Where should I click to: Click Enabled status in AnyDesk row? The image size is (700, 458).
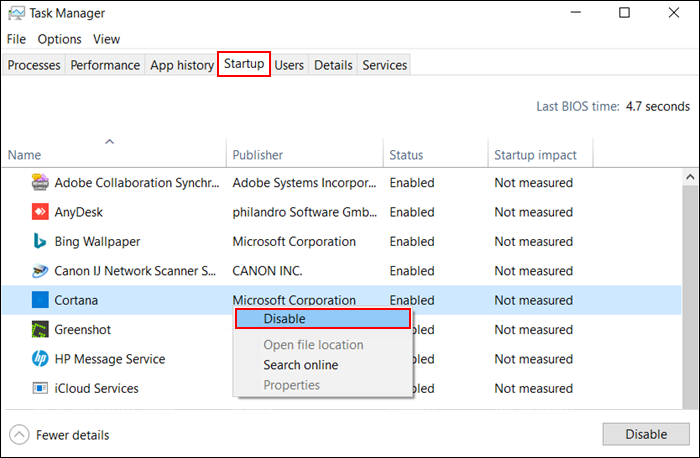pos(412,212)
